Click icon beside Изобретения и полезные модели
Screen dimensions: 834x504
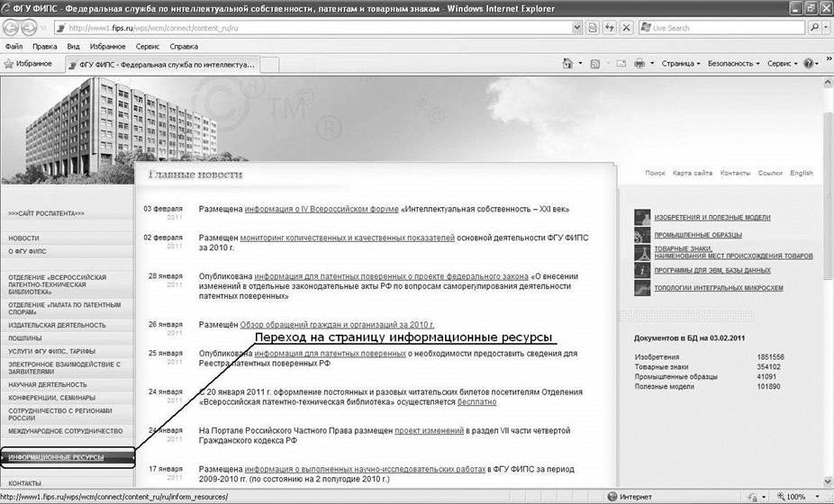click(x=642, y=217)
